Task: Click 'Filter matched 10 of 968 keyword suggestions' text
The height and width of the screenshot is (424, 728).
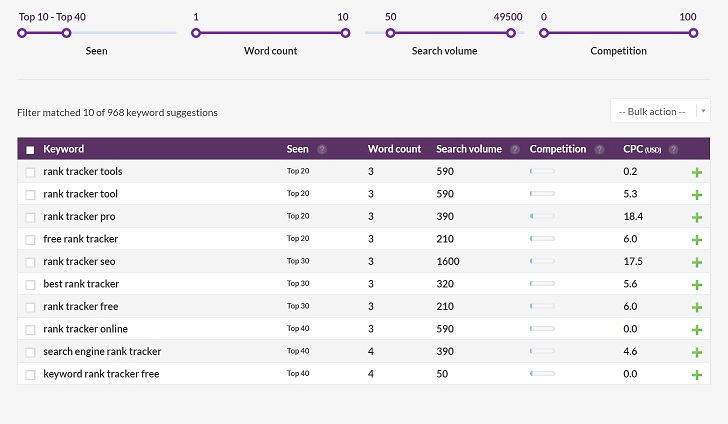Action: click(117, 113)
